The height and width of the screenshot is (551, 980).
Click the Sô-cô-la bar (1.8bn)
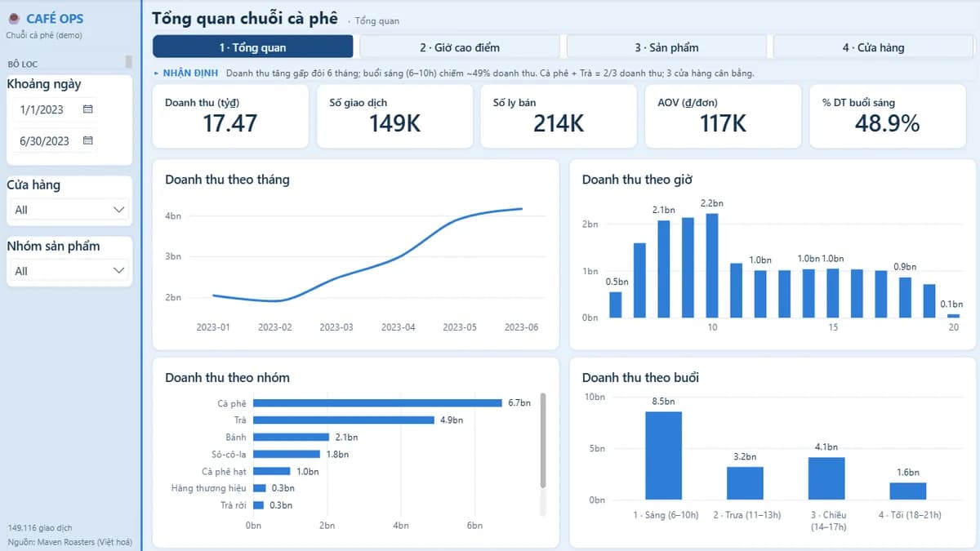point(287,454)
